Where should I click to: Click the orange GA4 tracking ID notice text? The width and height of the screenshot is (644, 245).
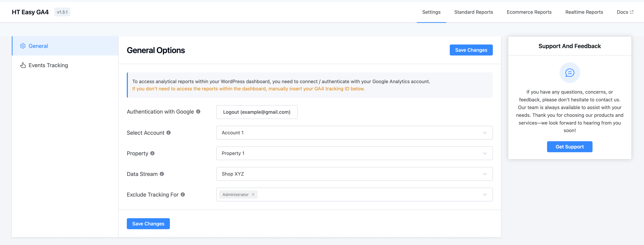(x=248, y=89)
